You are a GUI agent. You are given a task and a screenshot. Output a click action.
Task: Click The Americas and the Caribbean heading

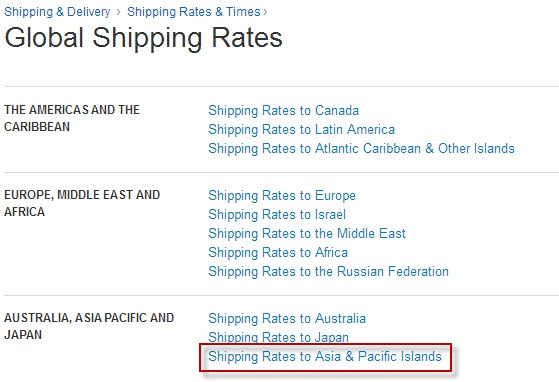tap(72, 118)
